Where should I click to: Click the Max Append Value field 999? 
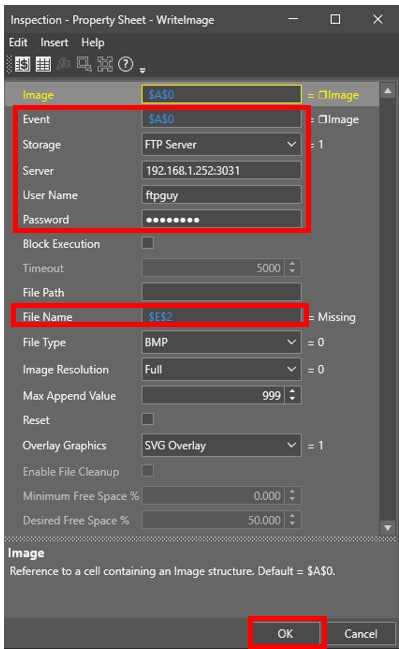[x=213, y=395]
